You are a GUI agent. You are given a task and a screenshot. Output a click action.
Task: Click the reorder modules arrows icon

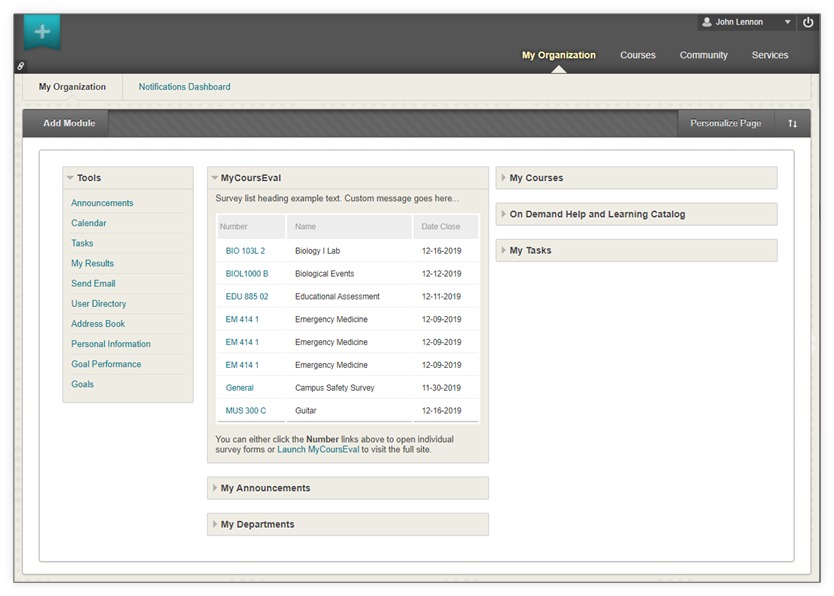(792, 123)
